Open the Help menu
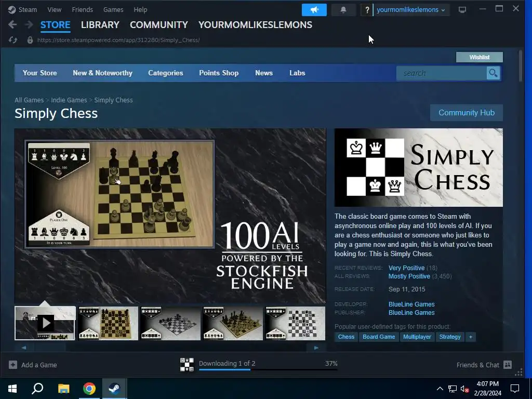 pyautogui.click(x=140, y=10)
